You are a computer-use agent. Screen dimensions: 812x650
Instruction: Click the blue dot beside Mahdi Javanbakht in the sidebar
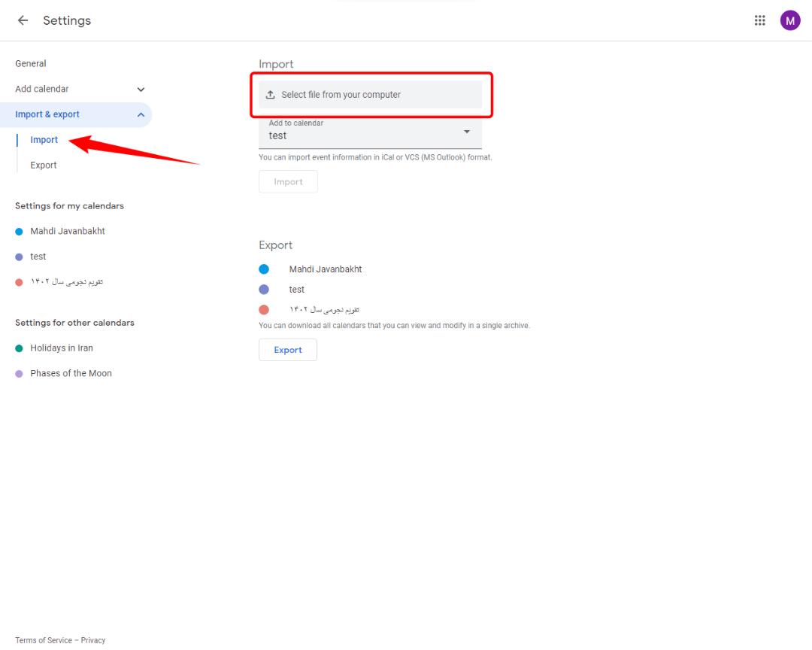coord(19,232)
